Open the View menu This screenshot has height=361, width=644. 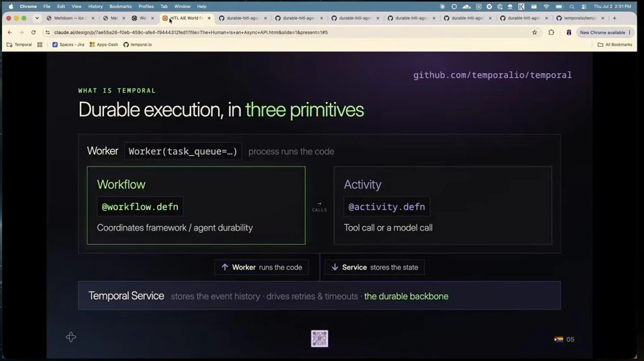click(76, 7)
